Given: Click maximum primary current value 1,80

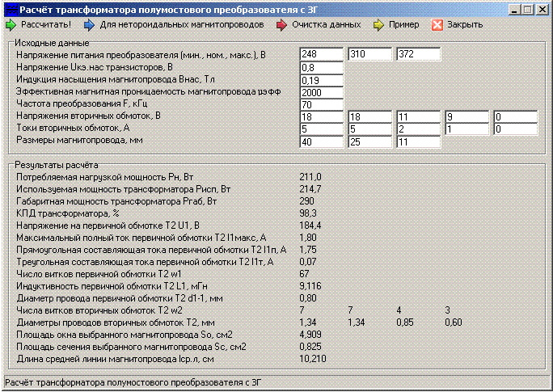Looking at the screenshot, I should point(308,238).
